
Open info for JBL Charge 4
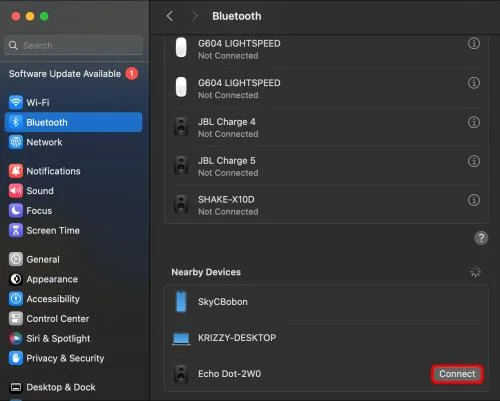coord(474,122)
